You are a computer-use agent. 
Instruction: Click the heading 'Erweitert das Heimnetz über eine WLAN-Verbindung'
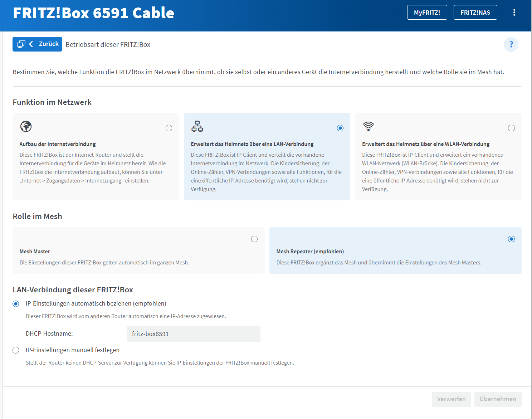tap(426, 144)
